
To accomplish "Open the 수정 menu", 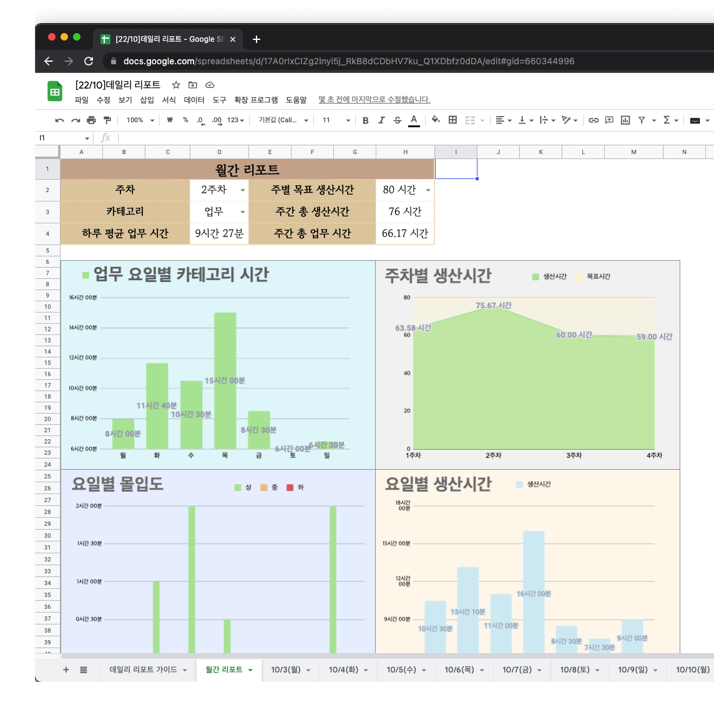I will (x=103, y=100).
